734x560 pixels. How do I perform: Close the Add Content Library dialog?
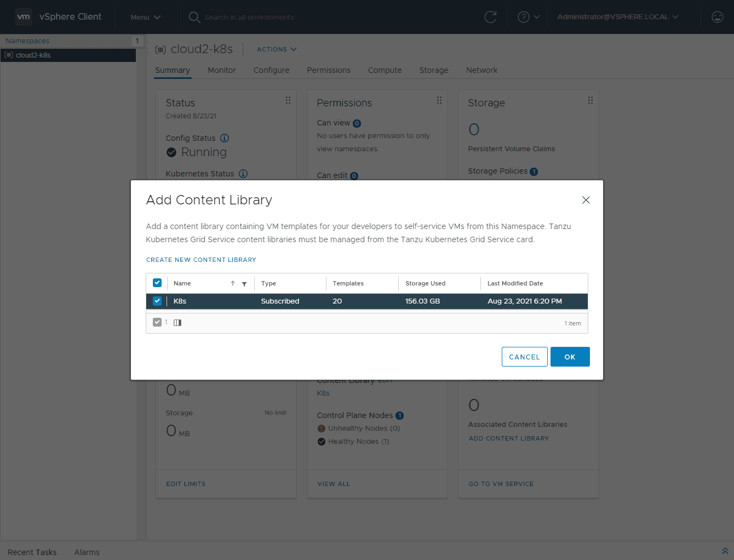point(586,200)
